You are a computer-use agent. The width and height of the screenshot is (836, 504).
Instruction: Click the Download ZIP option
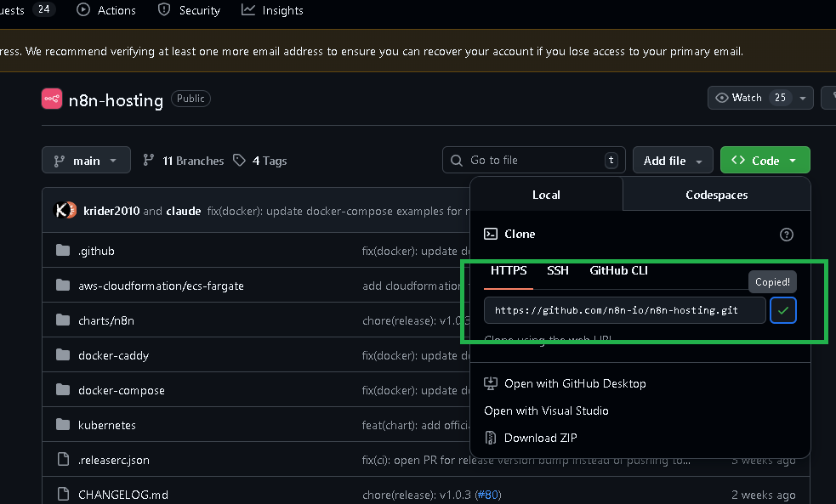[x=541, y=438]
